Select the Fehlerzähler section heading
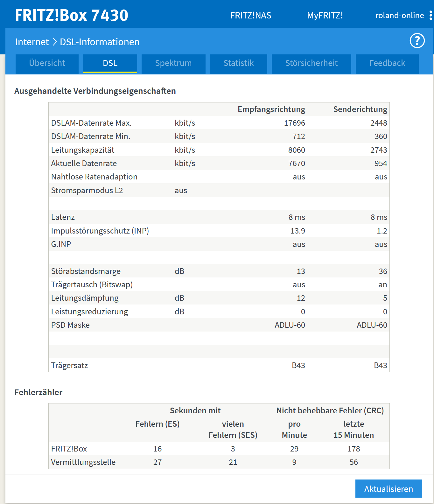This screenshot has height=504, width=434. click(x=38, y=392)
